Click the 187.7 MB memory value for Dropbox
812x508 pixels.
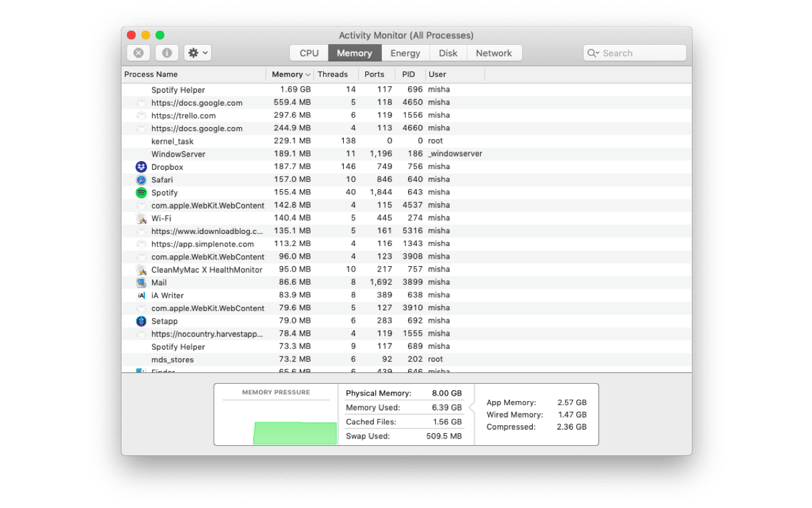pyautogui.click(x=292, y=166)
